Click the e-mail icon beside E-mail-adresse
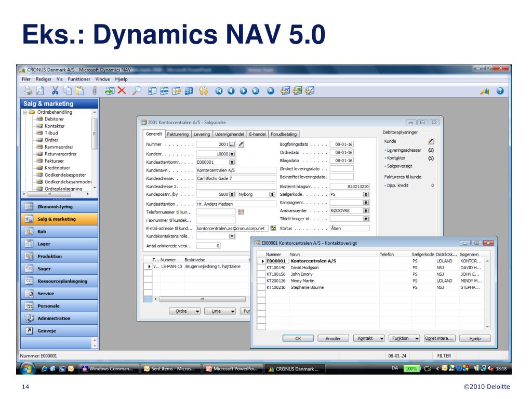Screen dimensions: 532x399 tap(273, 229)
